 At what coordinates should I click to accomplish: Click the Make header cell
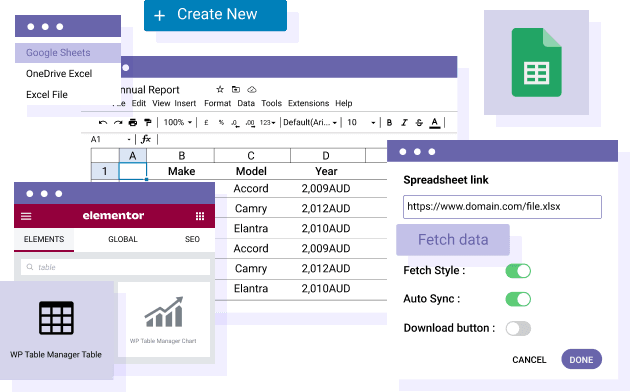pos(181,171)
